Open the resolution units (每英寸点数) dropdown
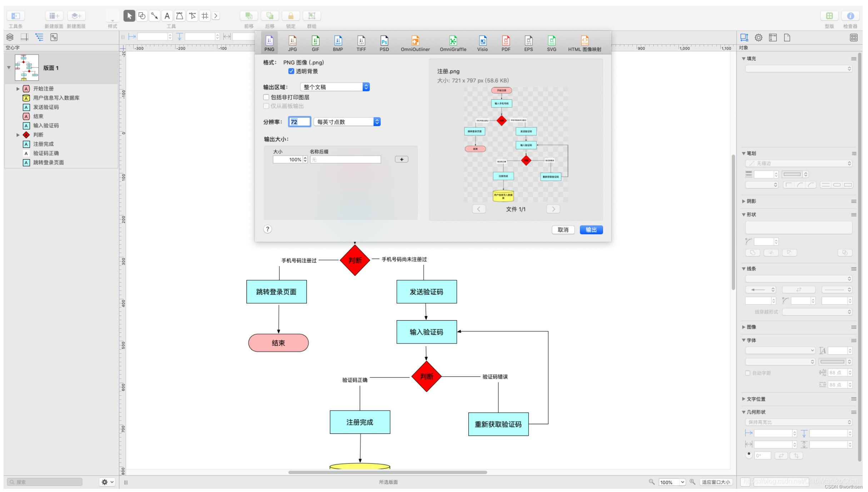Image resolution: width=868 pixels, height=492 pixels. pos(346,122)
